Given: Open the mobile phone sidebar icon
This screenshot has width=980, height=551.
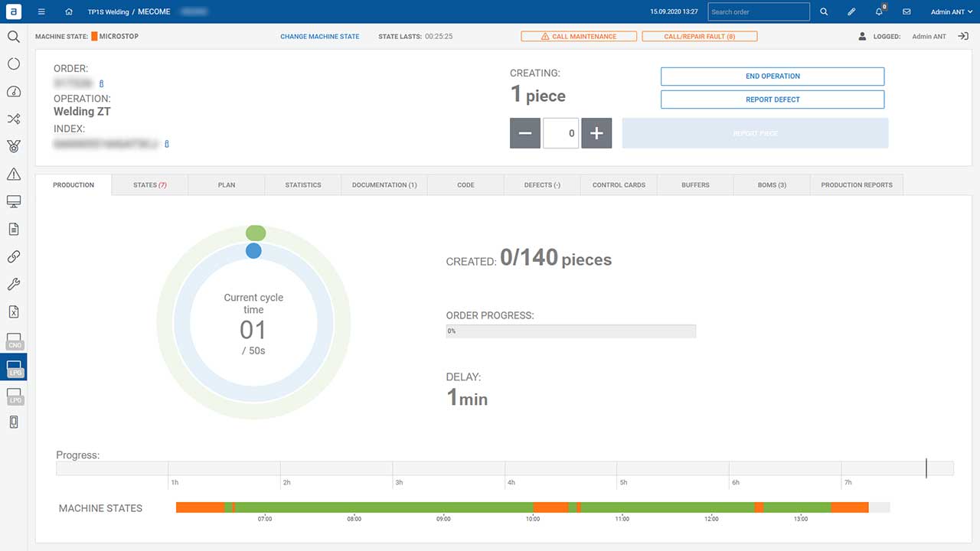Looking at the screenshot, I should click(x=13, y=422).
